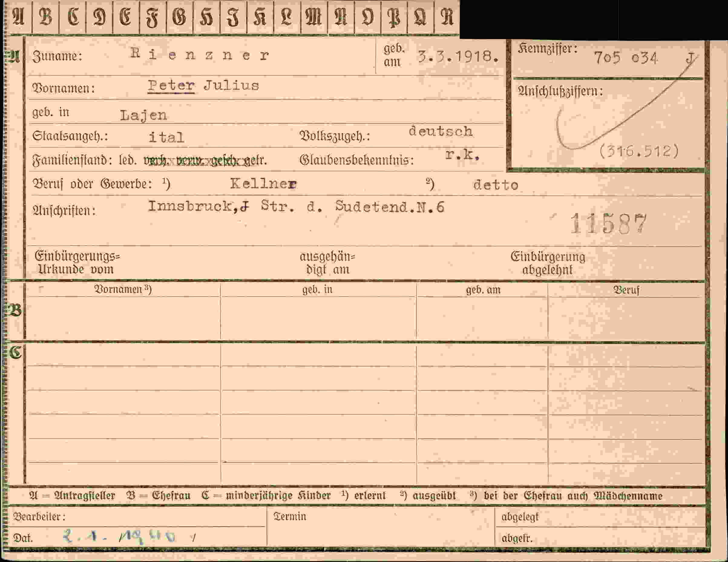The height and width of the screenshot is (562, 728).
Task: Click the 'Bearbeiter:' label
Action: click(39, 517)
